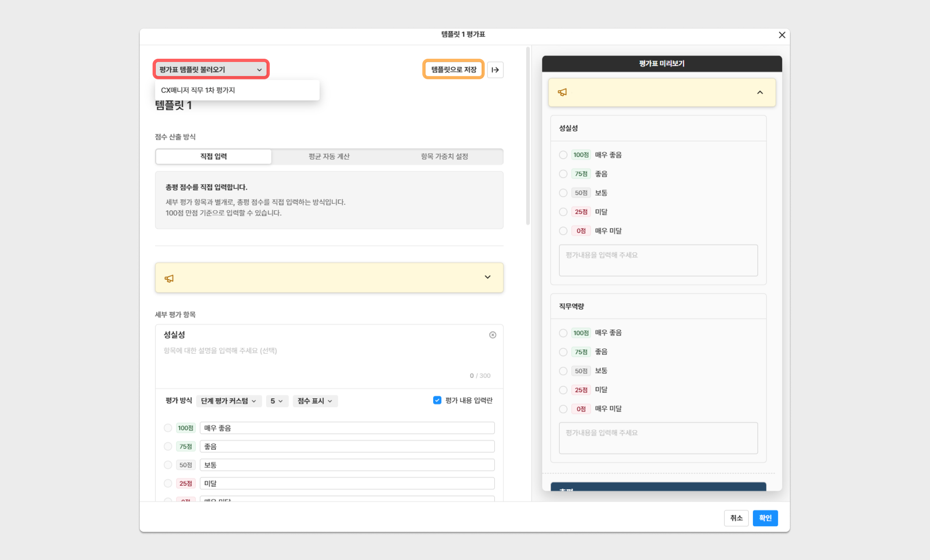Click the megaphone icon in the editor notice bar
The width and height of the screenshot is (930, 560).
tap(169, 278)
